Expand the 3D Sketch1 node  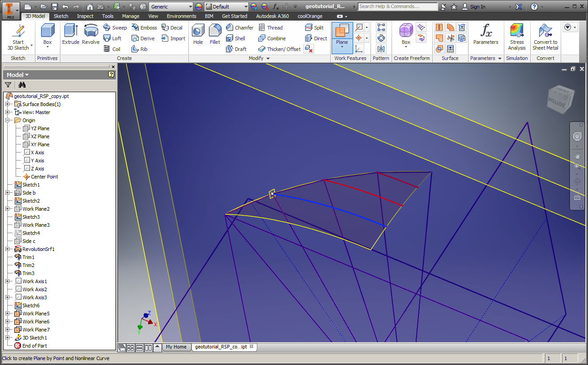[x=7, y=338]
